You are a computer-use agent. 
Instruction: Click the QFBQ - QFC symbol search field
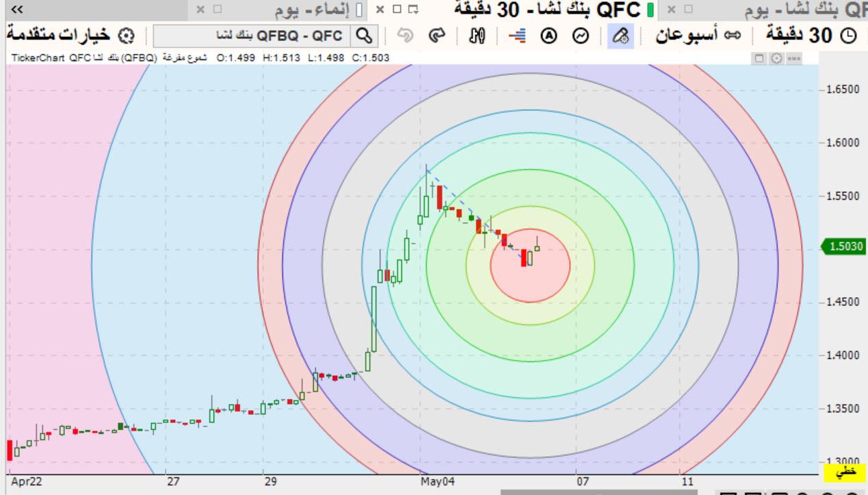[252, 36]
